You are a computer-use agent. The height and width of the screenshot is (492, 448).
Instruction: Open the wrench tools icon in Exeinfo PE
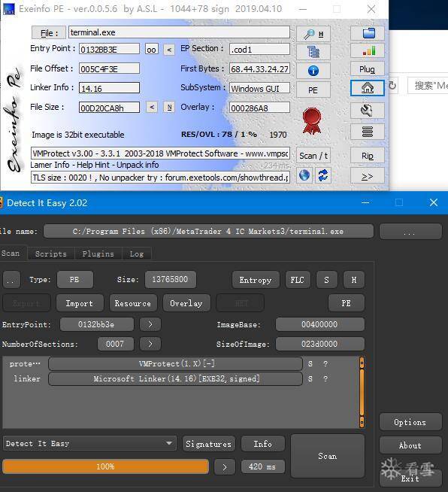pos(368,111)
